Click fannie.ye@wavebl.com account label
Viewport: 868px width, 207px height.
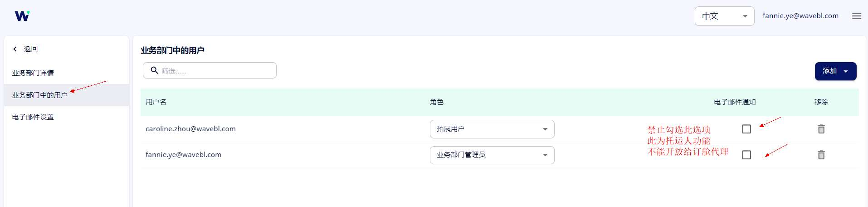(x=800, y=16)
